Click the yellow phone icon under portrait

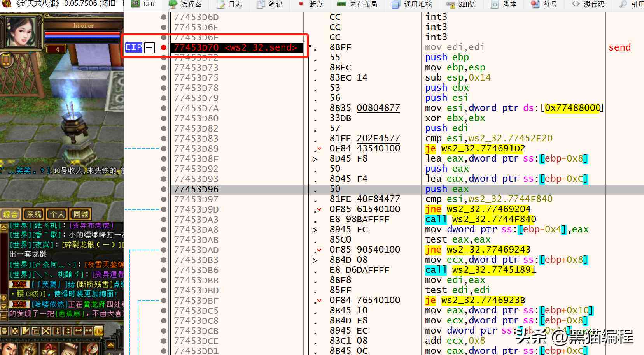tap(5, 59)
